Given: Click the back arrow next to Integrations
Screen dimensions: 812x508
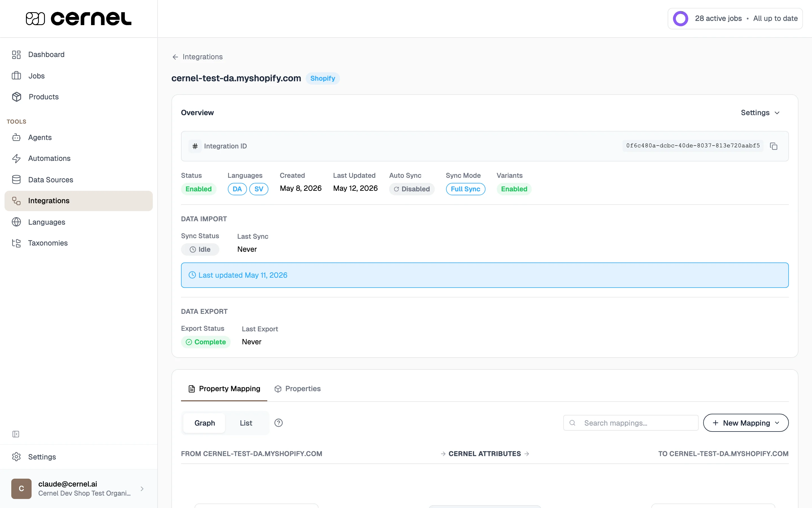Looking at the screenshot, I should (x=175, y=57).
